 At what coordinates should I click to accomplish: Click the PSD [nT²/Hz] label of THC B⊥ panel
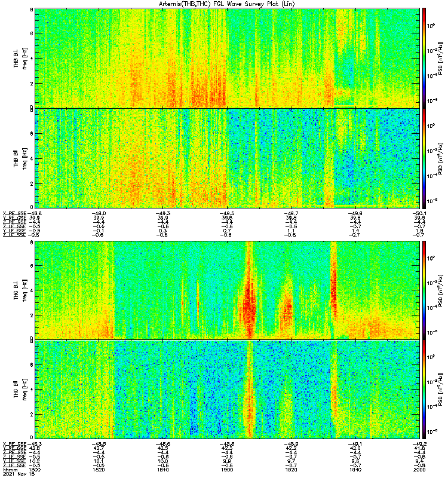440,290
